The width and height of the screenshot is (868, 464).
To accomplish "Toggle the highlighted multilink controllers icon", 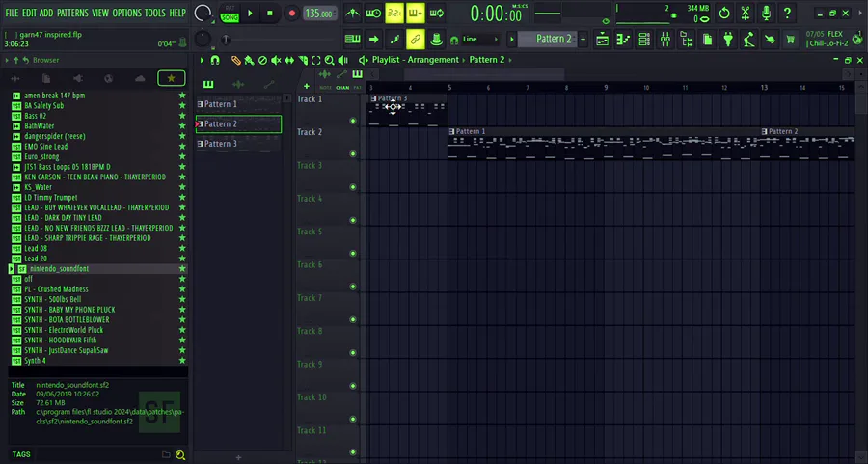I will pyautogui.click(x=415, y=40).
